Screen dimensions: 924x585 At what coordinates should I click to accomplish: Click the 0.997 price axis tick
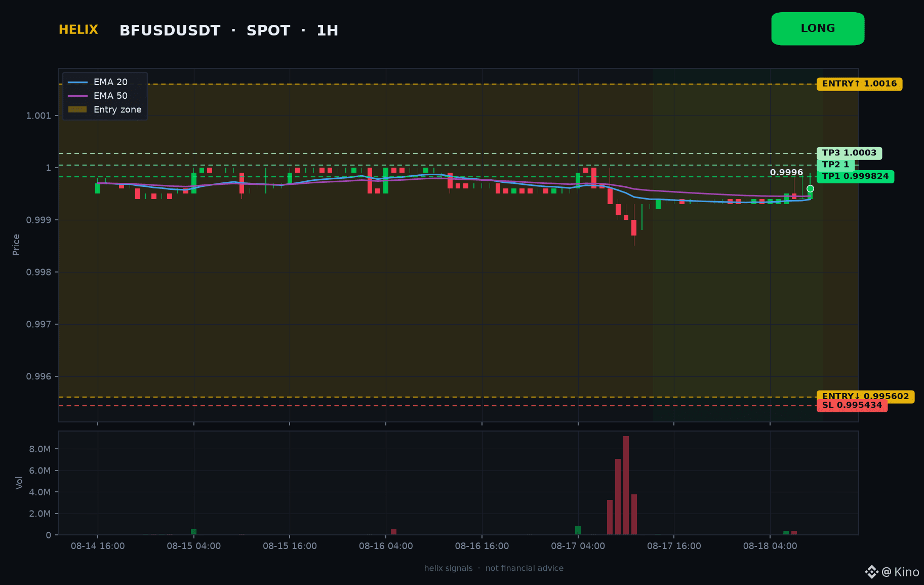coord(39,325)
